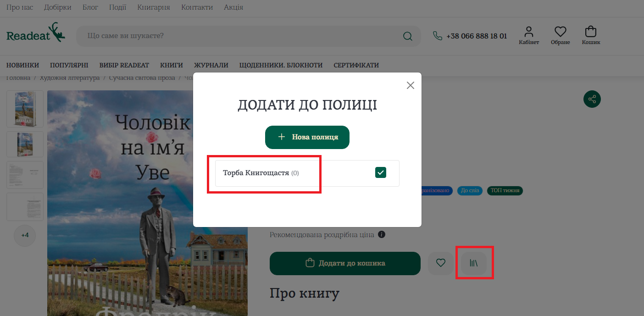Open the Кабінет account icon
This screenshot has width=644, height=316.
[529, 35]
